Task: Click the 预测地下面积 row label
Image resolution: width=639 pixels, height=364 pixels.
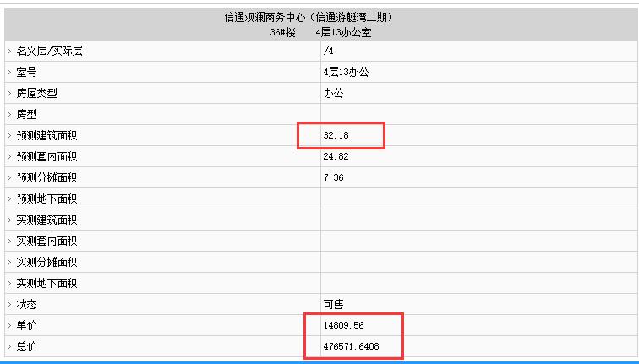Action: pyautogui.click(x=46, y=199)
